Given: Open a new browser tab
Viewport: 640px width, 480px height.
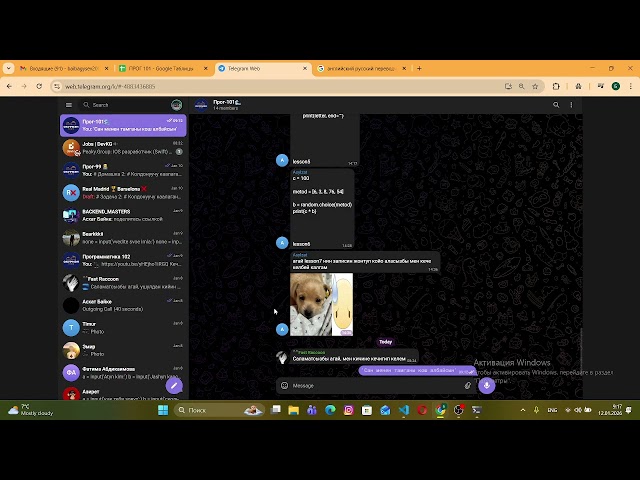Looking at the screenshot, I should point(419,68).
